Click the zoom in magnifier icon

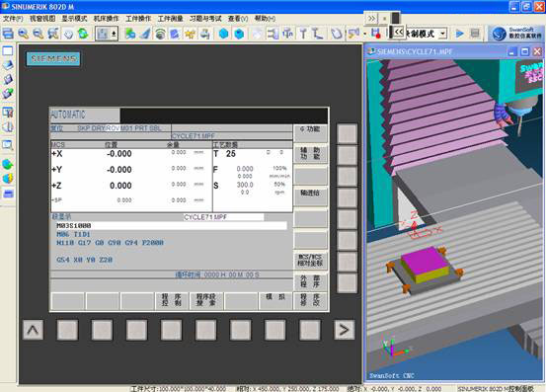tap(24, 34)
